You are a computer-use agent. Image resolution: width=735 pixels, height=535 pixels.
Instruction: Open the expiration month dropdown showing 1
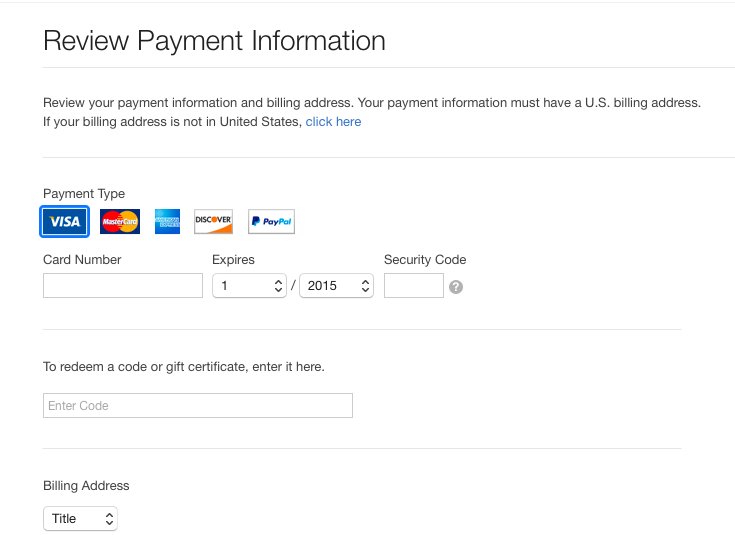coord(249,286)
